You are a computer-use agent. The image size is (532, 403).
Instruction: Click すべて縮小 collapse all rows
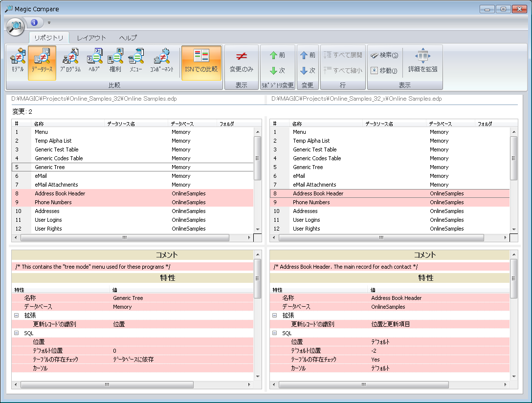pos(343,70)
